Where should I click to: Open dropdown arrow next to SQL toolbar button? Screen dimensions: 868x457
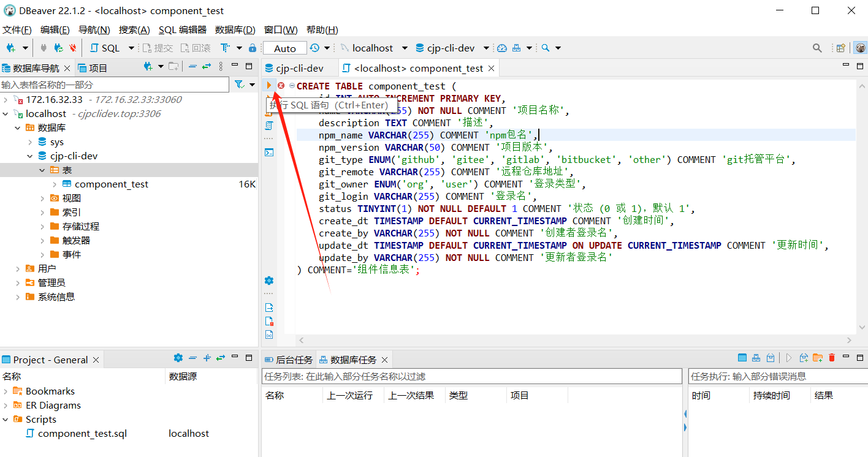tap(131, 48)
